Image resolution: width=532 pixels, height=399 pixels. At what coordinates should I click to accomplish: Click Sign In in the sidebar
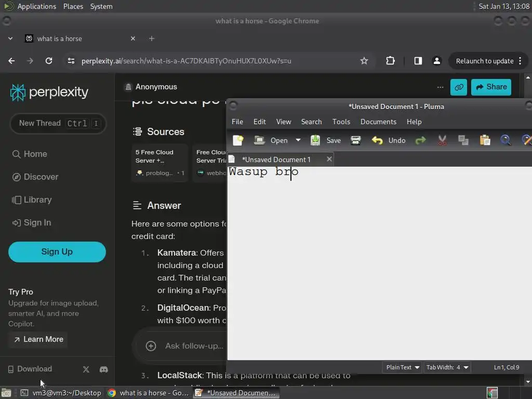32,222
